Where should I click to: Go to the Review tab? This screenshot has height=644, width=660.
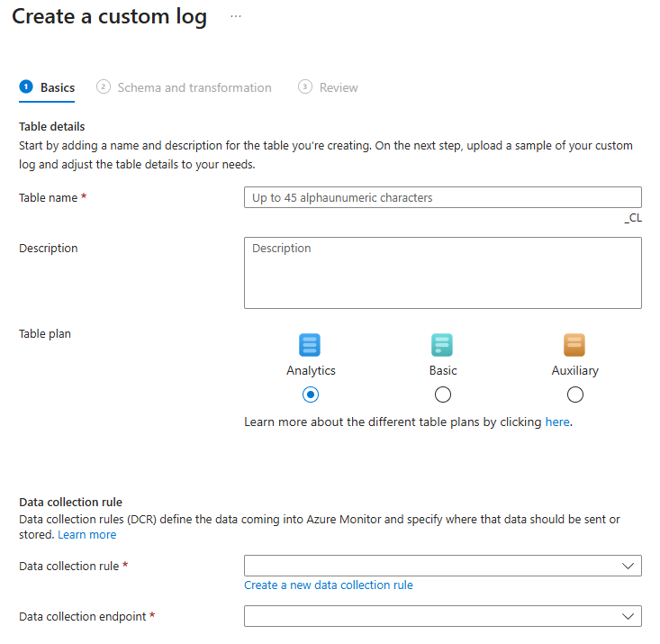[339, 87]
